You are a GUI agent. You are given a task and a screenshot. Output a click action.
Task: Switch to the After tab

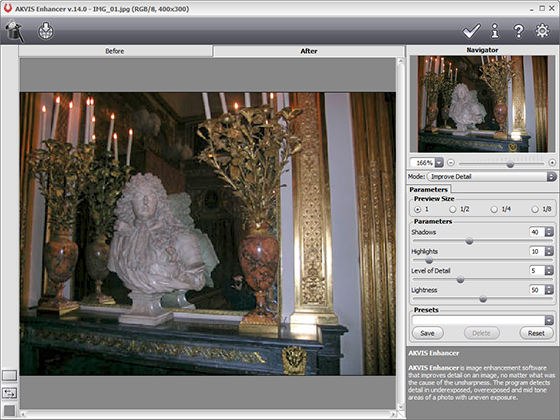[309, 51]
